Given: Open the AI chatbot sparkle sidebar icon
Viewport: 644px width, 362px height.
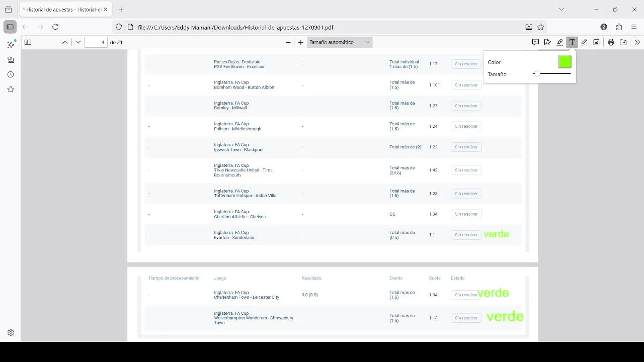Looking at the screenshot, I should [x=11, y=45].
